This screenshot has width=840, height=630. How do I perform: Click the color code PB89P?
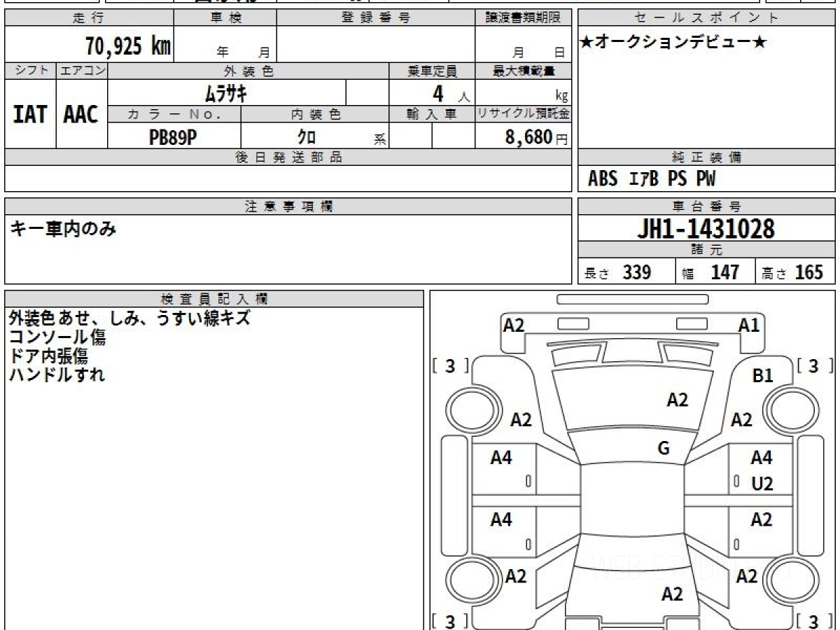pyautogui.click(x=174, y=137)
